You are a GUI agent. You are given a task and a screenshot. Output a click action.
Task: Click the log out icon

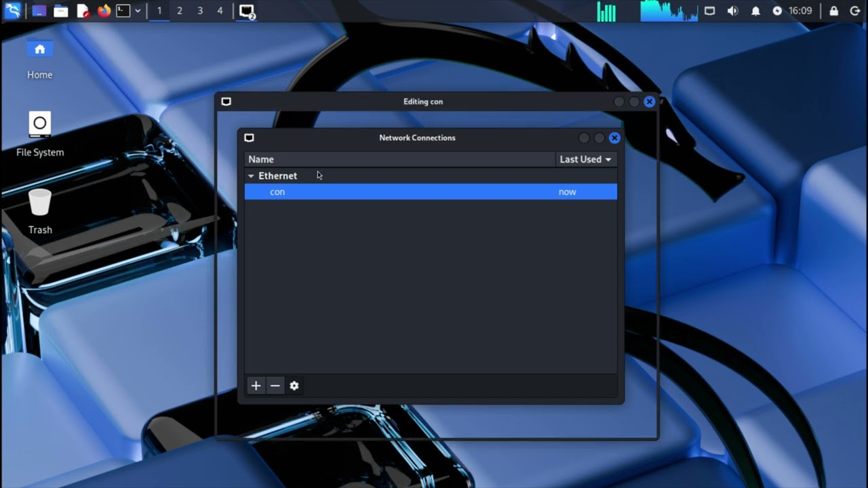tap(855, 11)
